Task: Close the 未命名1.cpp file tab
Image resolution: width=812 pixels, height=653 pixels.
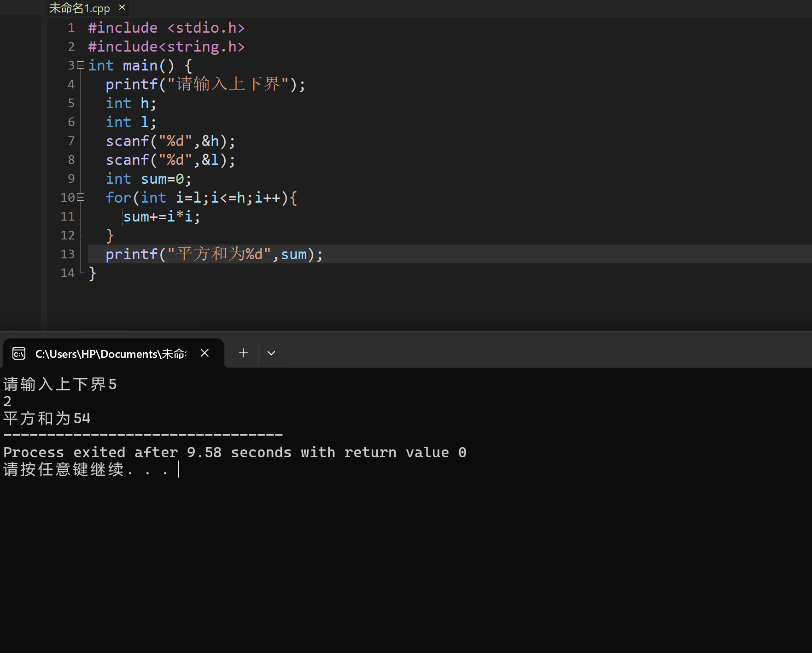Action: pyautogui.click(x=121, y=7)
